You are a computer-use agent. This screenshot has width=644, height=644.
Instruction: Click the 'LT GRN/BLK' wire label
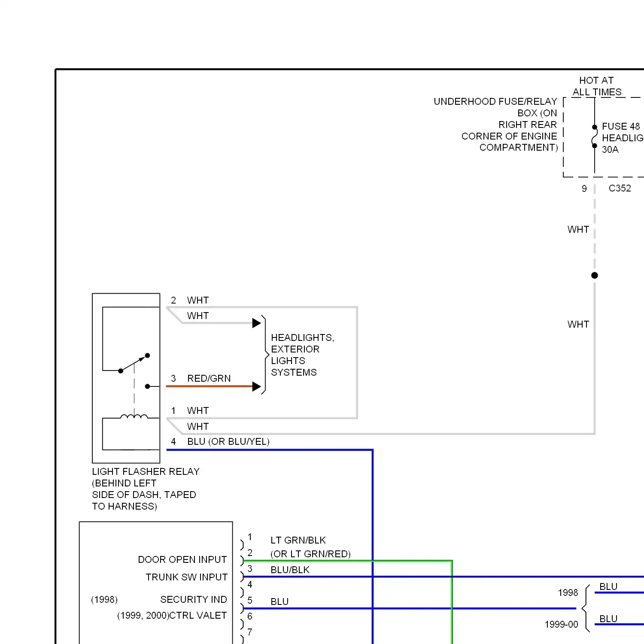click(x=298, y=540)
